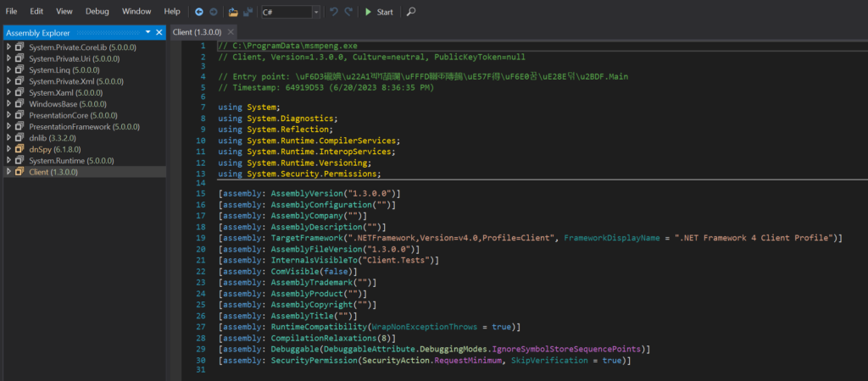Click PresentationFramework assembly icon

(20, 127)
